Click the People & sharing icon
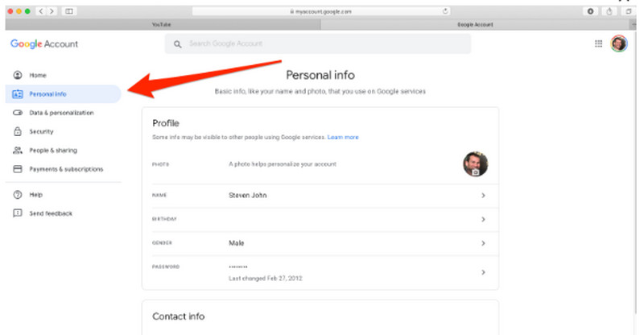Screen dimensions: 644x335 (18, 151)
